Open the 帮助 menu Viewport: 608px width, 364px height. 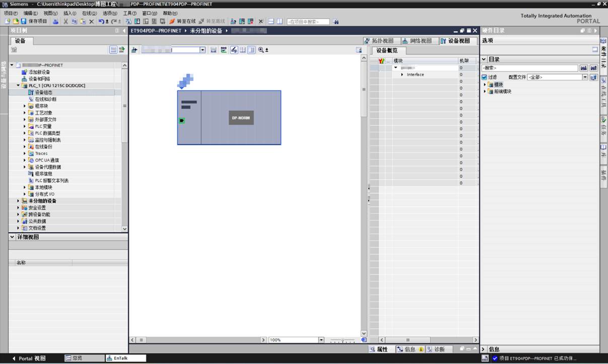pos(170,13)
